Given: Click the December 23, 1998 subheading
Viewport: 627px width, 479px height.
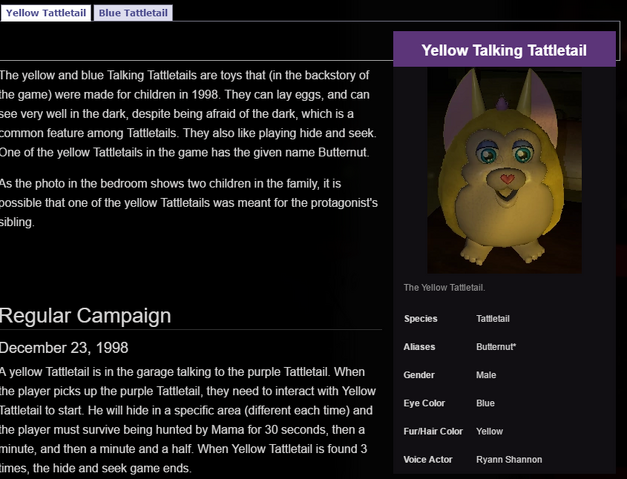Looking at the screenshot, I should (64, 347).
